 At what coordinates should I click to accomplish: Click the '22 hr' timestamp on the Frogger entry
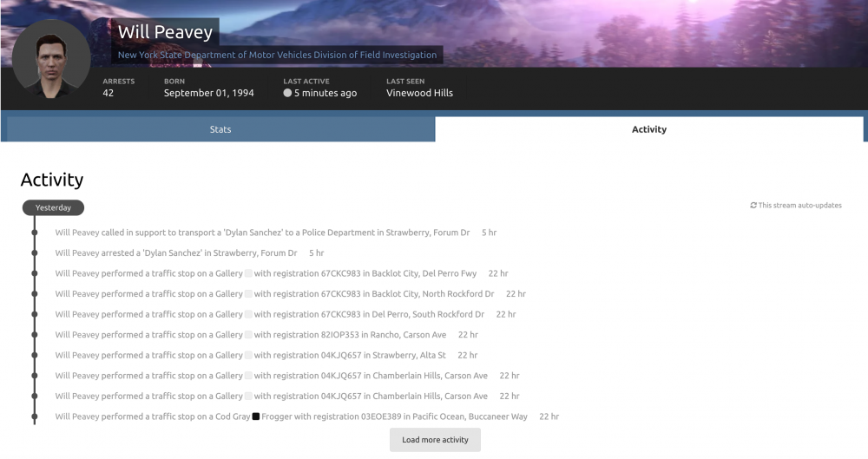tap(549, 416)
